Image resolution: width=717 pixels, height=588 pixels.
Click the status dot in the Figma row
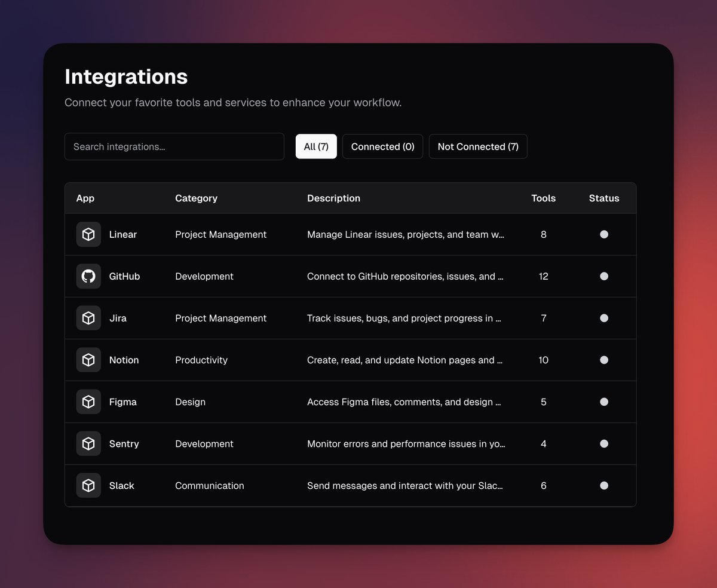point(604,402)
